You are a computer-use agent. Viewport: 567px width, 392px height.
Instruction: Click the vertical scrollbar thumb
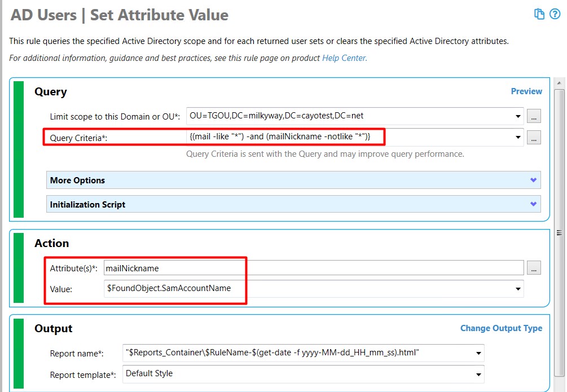click(x=559, y=233)
